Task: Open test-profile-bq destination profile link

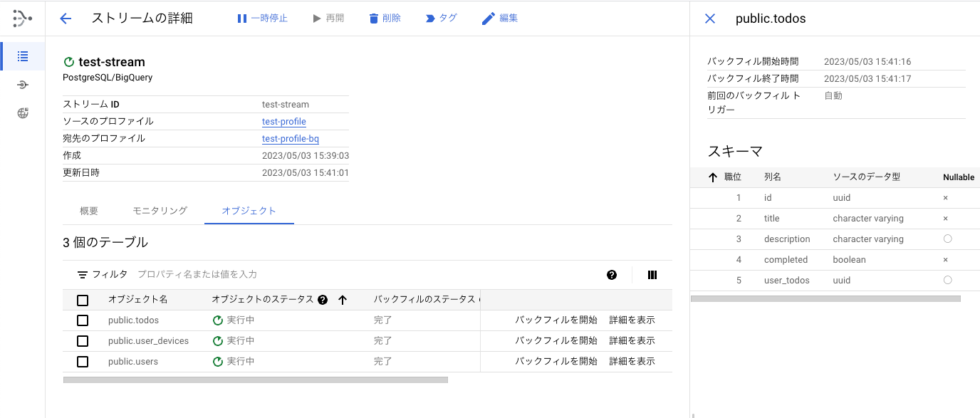Action: [x=291, y=139]
